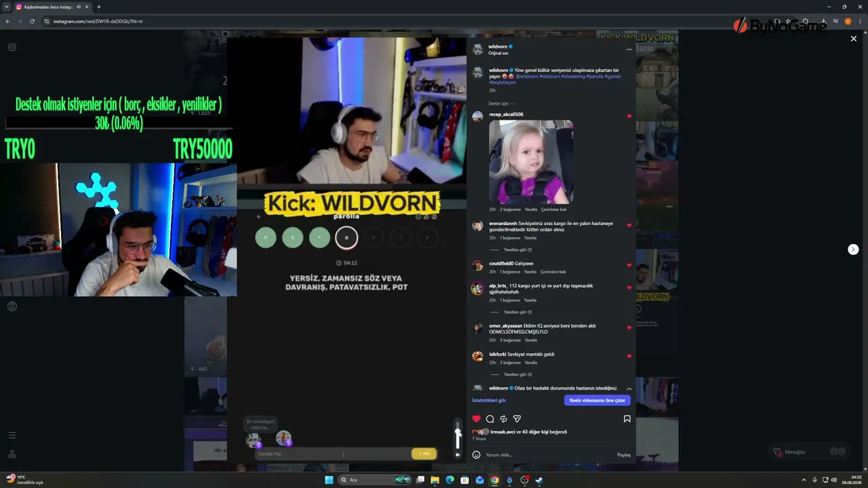Open the Windows Start menu
868x488 pixels.
329,480
